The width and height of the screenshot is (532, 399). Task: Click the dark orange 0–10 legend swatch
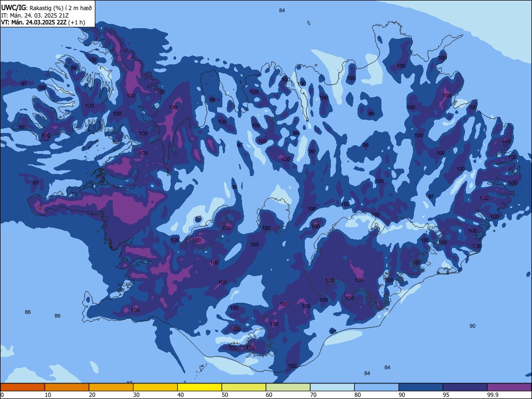pos(23,387)
